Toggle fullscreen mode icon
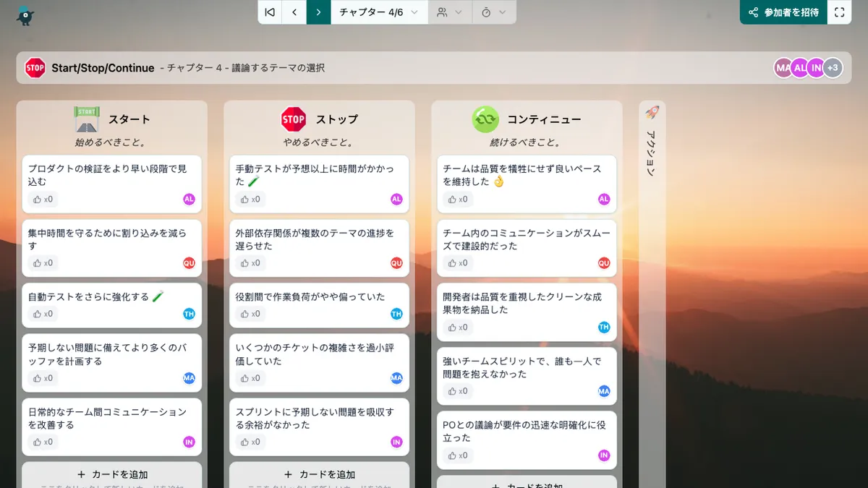868x488 pixels. tap(839, 12)
